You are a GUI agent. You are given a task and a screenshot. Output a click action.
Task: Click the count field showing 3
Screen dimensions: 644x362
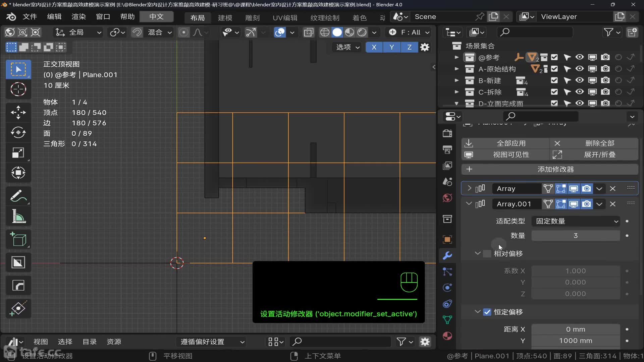coord(576,236)
